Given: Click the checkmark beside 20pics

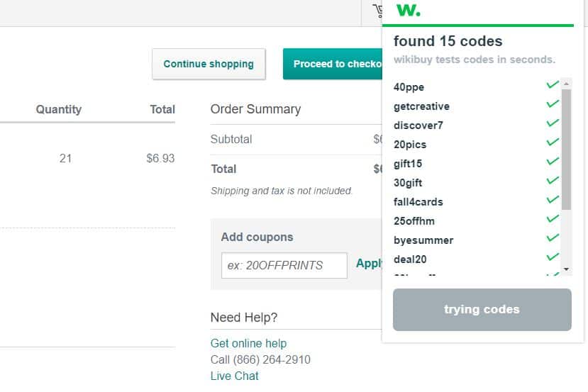Looking at the screenshot, I should coord(553,142).
